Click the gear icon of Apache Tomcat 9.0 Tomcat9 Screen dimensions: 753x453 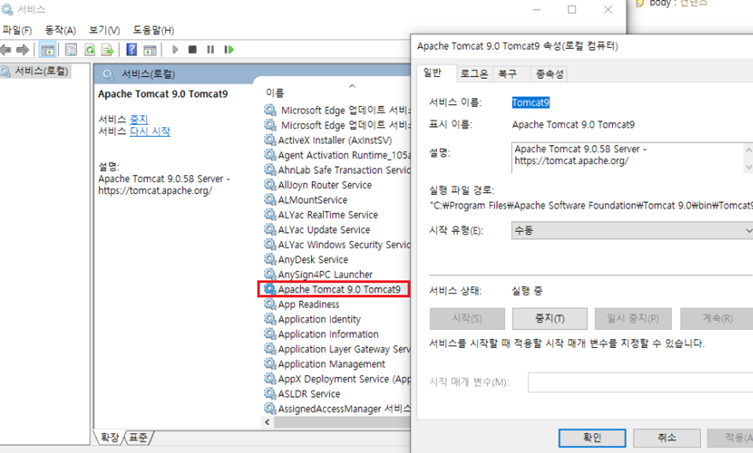pos(270,289)
